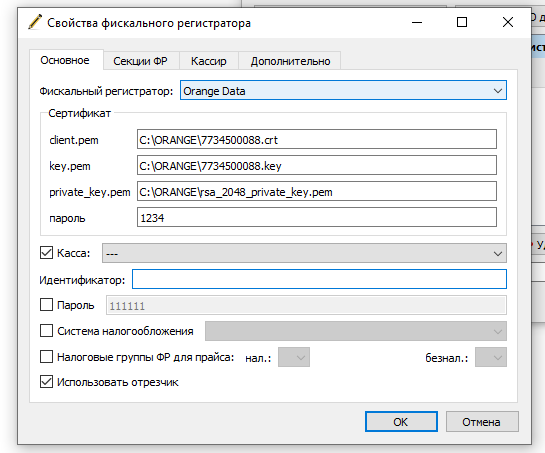Viewport: 545px width, 453px height.
Task: Enable the Пароль checkbox
Action: (46, 305)
